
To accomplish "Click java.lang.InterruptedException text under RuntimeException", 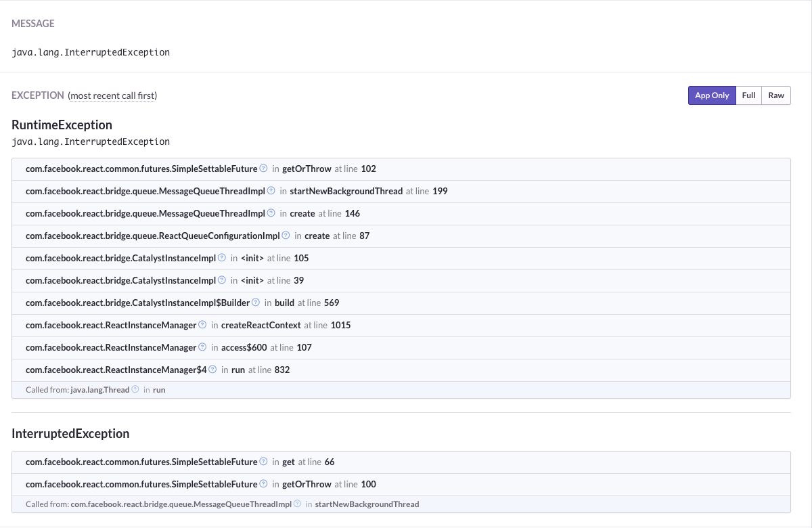I will point(91,141).
